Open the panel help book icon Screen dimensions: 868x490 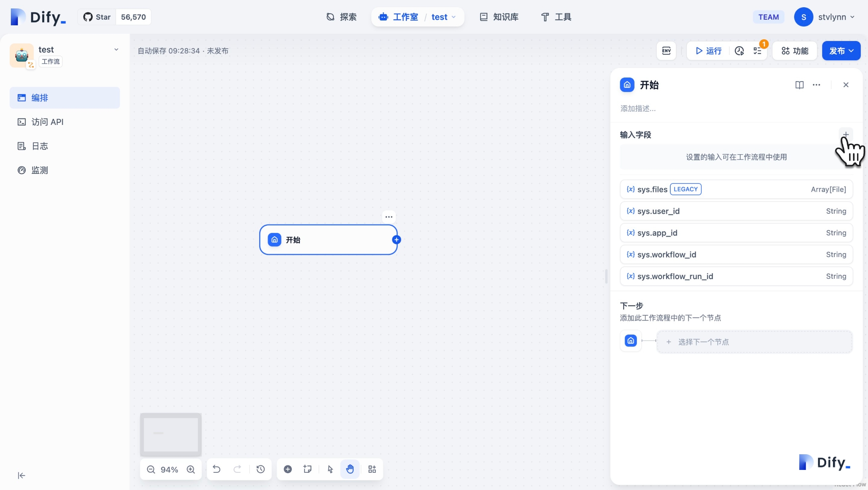tap(799, 85)
